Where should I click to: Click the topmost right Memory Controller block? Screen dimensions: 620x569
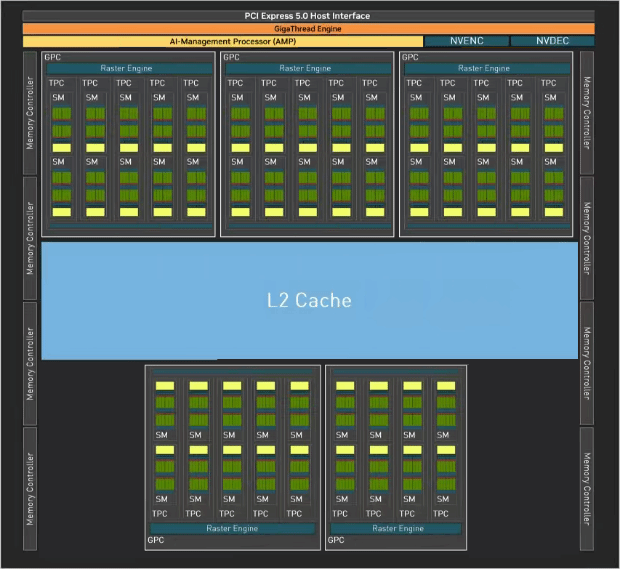click(x=587, y=113)
